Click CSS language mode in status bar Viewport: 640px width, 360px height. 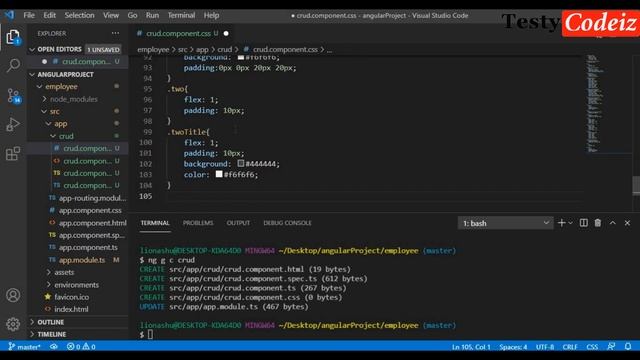(592, 347)
